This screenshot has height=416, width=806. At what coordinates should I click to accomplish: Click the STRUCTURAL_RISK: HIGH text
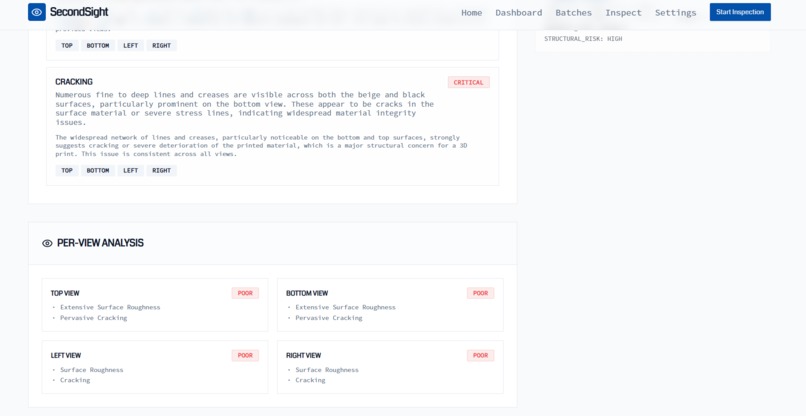pyautogui.click(x=583, y=39)
